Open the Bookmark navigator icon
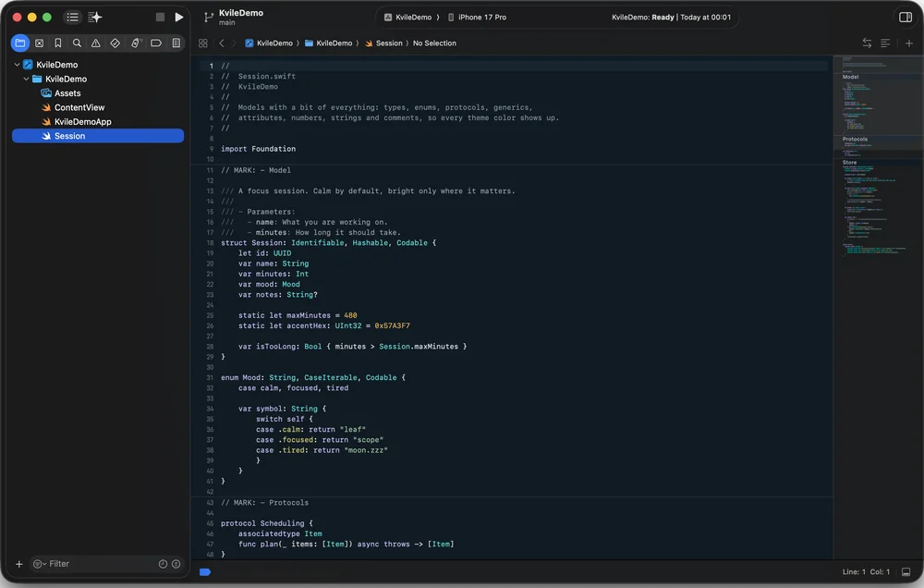This screenshot has height=588, width=924. tap(57, 43)
